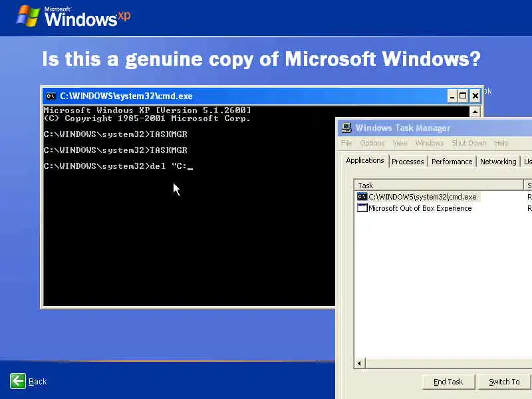Click the Task column header
This screenshot has width=532, height=399.
pyautogui.click(x=439, y=186)
